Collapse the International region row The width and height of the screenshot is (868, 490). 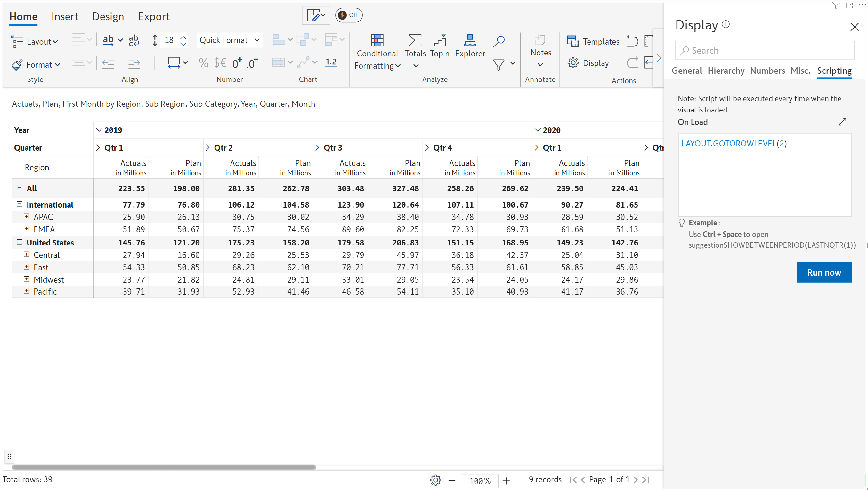[x=20, y=204]
